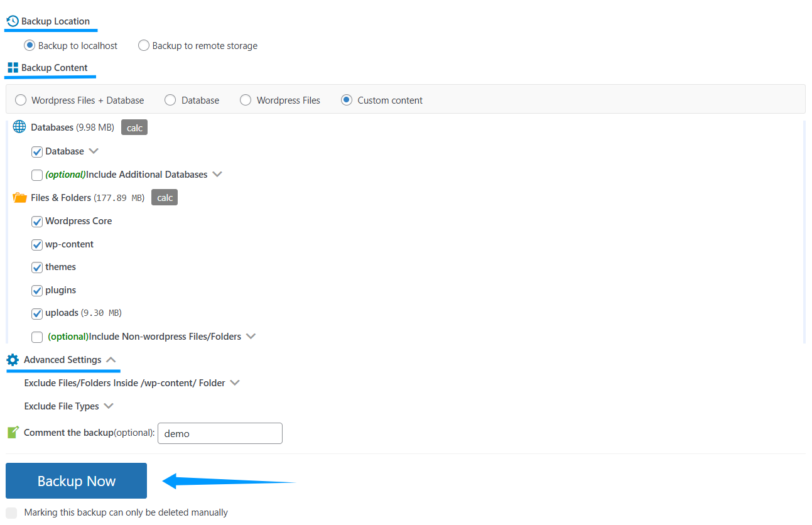Uncheck the Wordpress Core checkbox
The height and width of the screenshot is (525, 812).
coord(37,222)
